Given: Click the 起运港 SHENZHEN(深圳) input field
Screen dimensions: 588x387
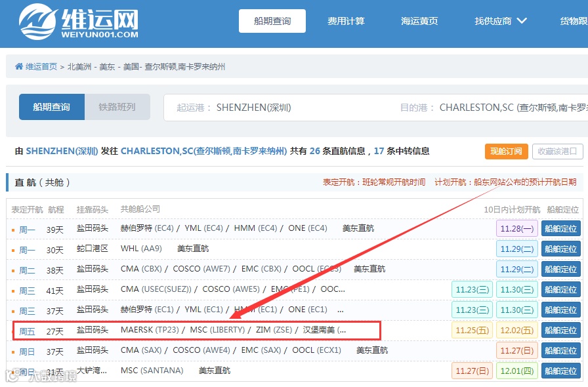Looking at the screenshot, I should (253, 108).
